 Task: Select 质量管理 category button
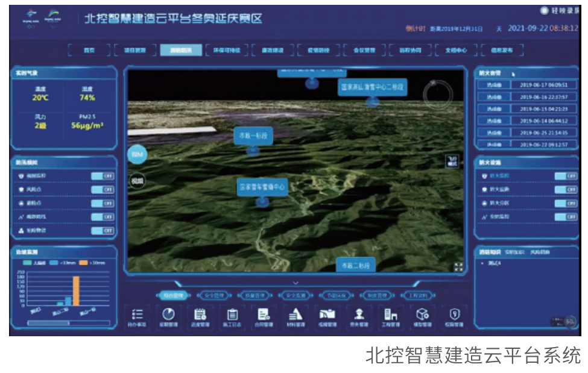(255, 295)
